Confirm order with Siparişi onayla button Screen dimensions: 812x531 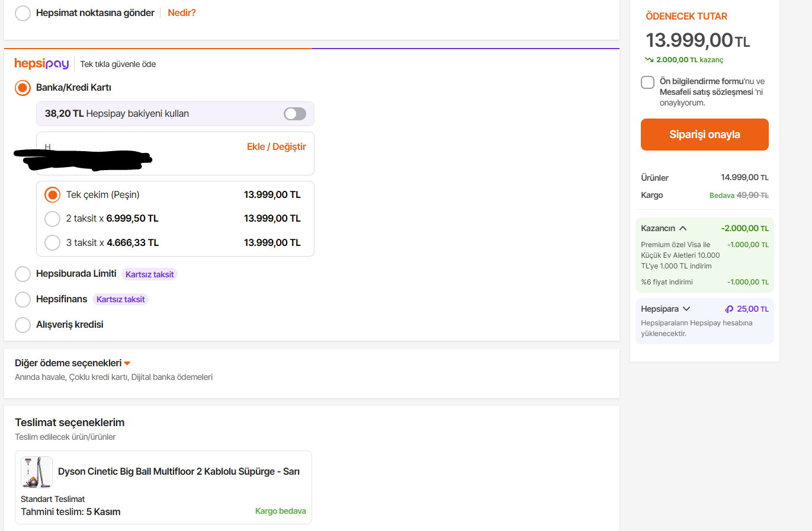(x=705, y=135)
